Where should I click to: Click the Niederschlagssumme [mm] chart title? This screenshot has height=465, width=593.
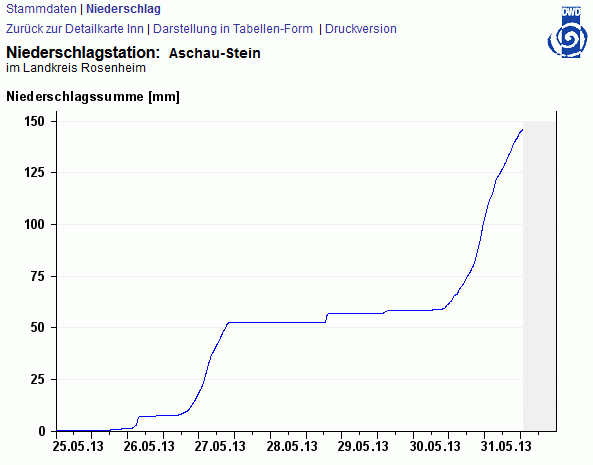[93, 96]
